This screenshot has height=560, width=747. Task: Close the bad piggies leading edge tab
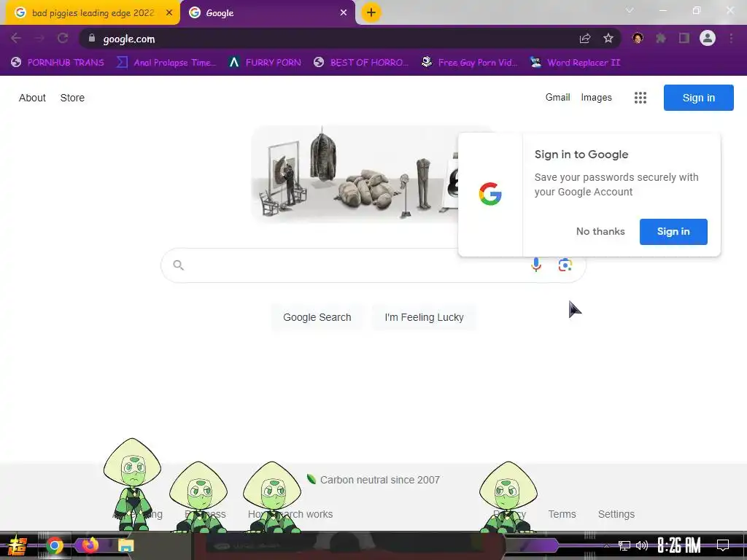coord(169,13)
